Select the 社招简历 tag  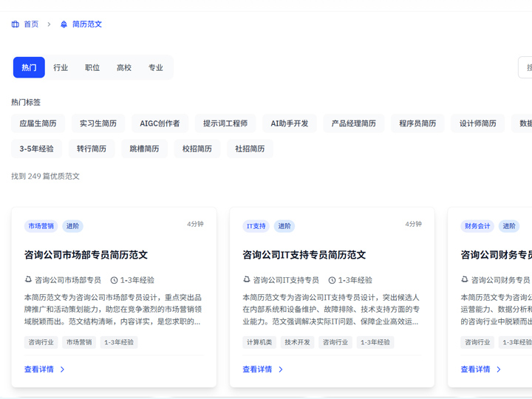pos(250,149)
